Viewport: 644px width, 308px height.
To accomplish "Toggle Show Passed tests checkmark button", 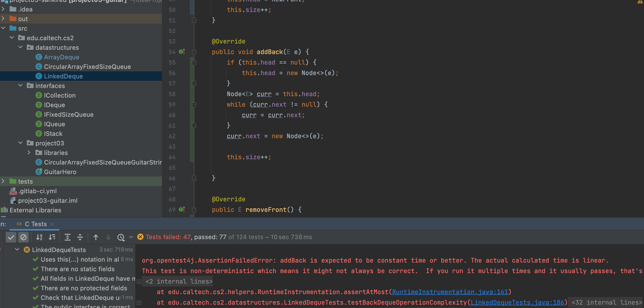I will pyautogui.click(x=11, y=237).
